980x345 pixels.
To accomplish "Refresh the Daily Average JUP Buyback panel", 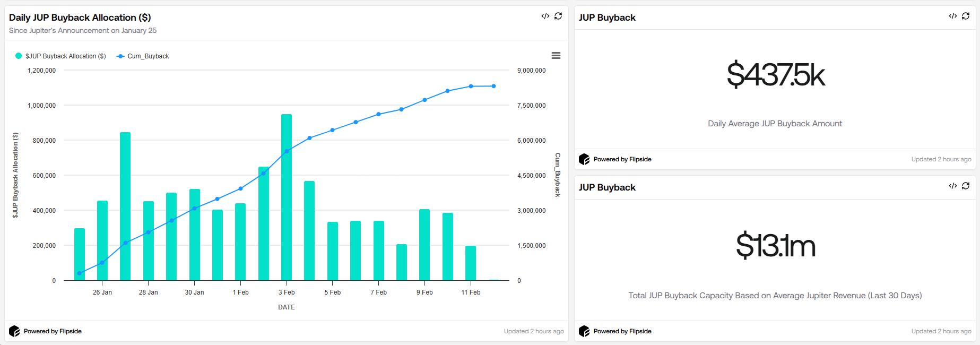I will (x=966, y=16).
